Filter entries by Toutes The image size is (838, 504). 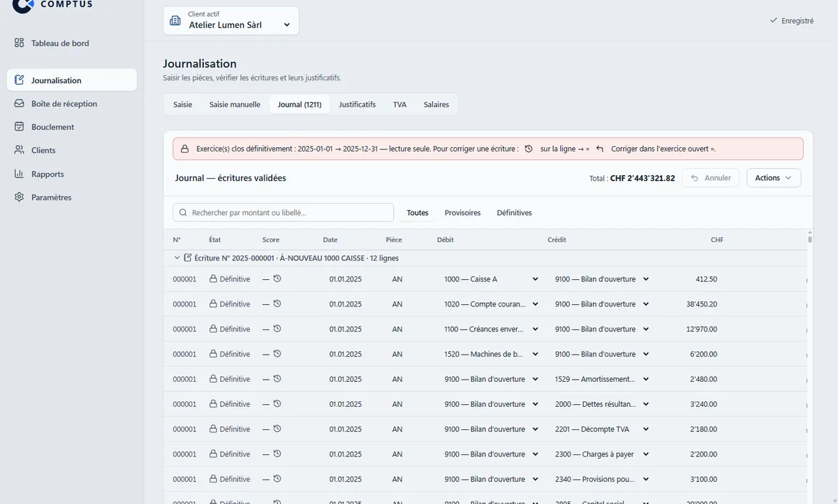click(x=418, y=213)
